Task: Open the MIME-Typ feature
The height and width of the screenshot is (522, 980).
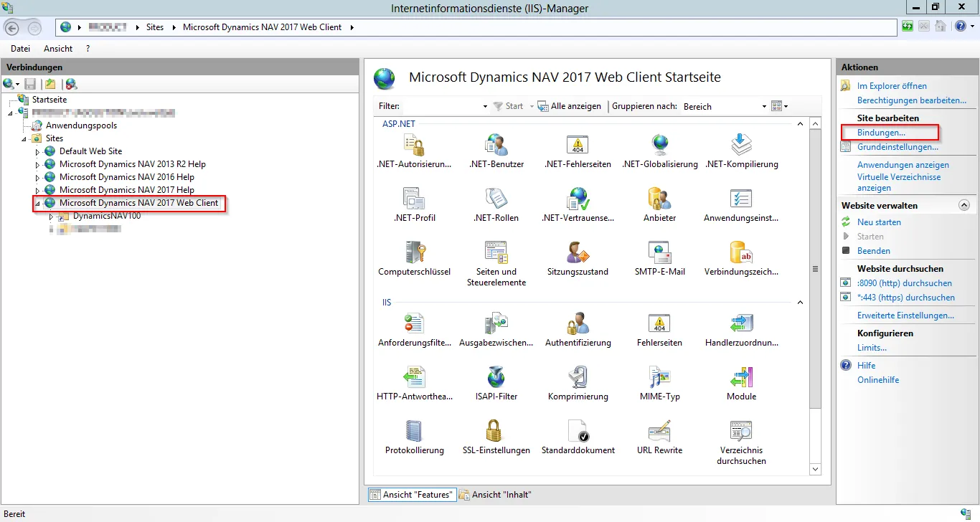Action: [660, 384]
